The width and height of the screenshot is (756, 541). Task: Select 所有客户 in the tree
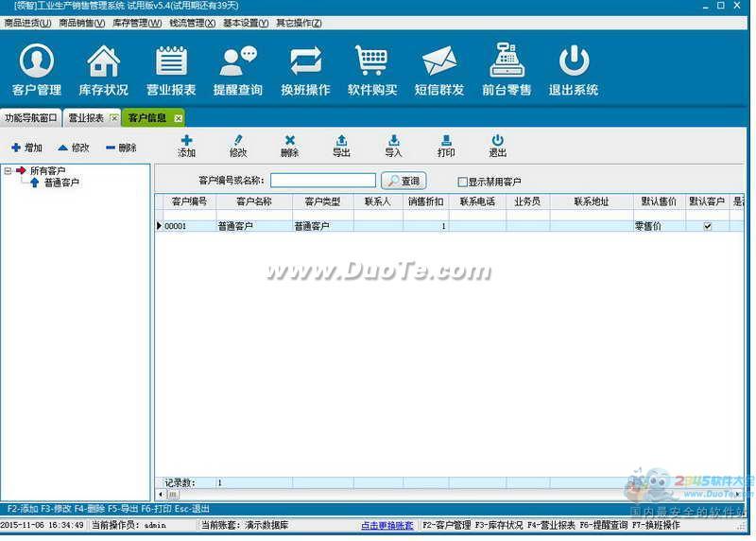click(47, 170)
